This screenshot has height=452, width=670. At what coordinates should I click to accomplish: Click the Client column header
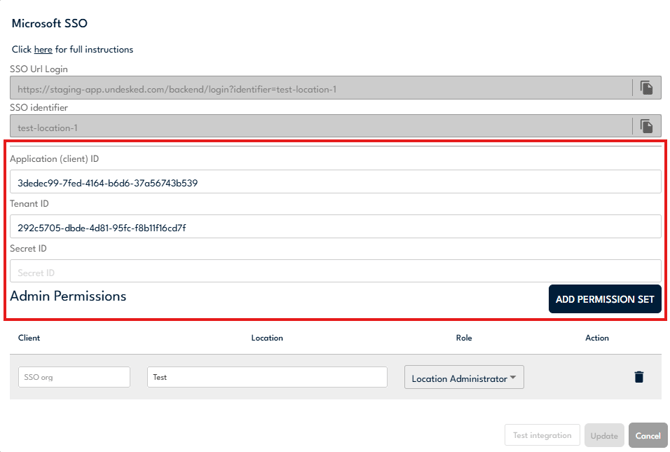[x=29, y=338]
